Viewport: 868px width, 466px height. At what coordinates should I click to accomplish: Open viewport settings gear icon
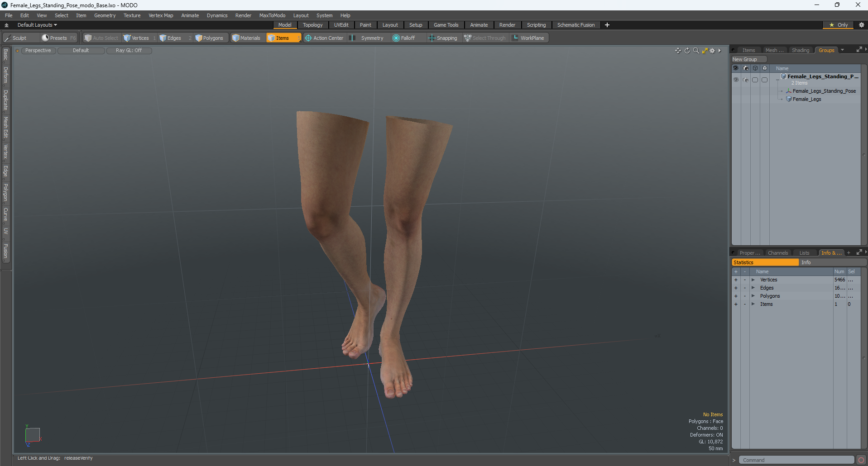712,51
